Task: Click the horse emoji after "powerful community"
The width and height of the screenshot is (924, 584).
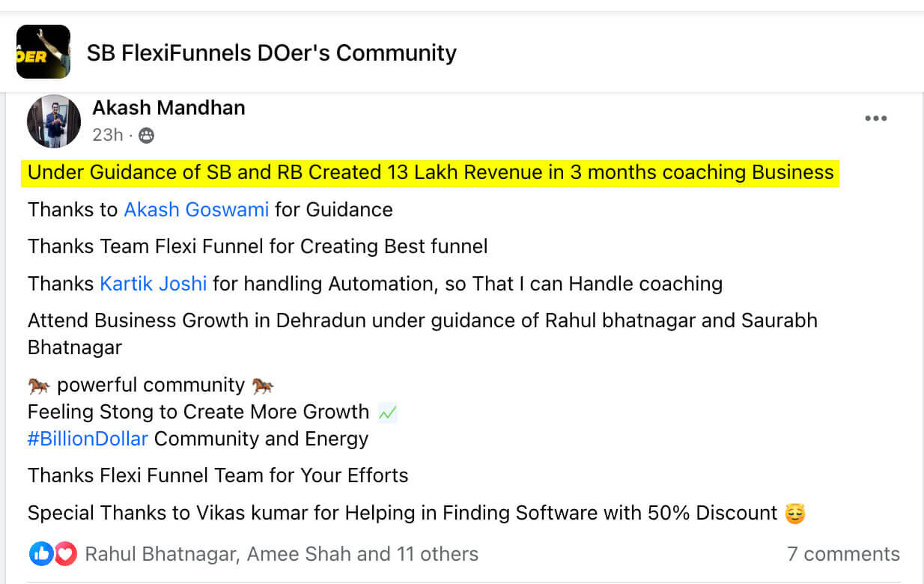Action: click(x=263, y=386)
